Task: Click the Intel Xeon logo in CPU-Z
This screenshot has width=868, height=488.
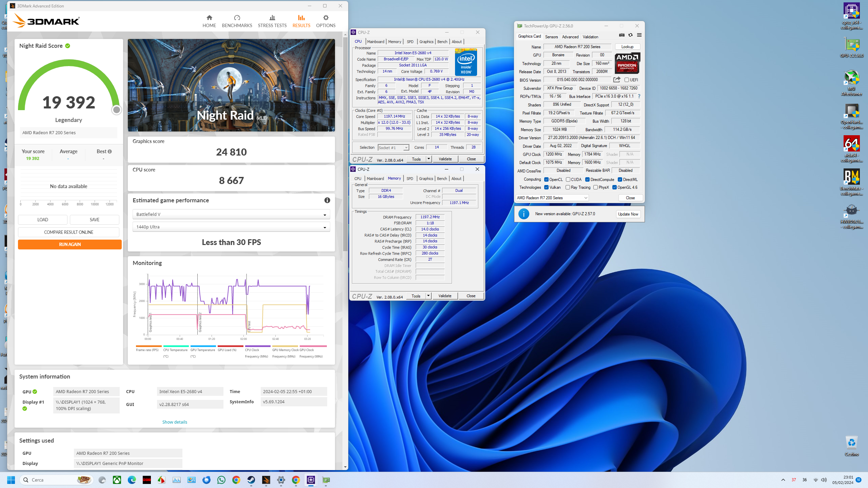Action: pyautogui.click(x=466, y=62)
